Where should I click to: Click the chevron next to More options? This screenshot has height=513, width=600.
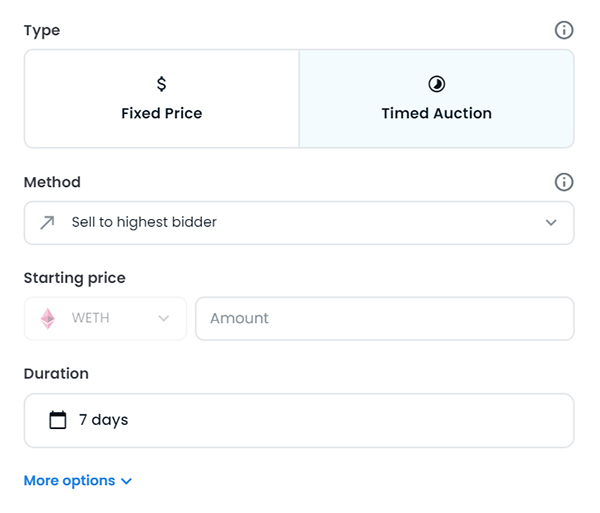coord(126,481)
